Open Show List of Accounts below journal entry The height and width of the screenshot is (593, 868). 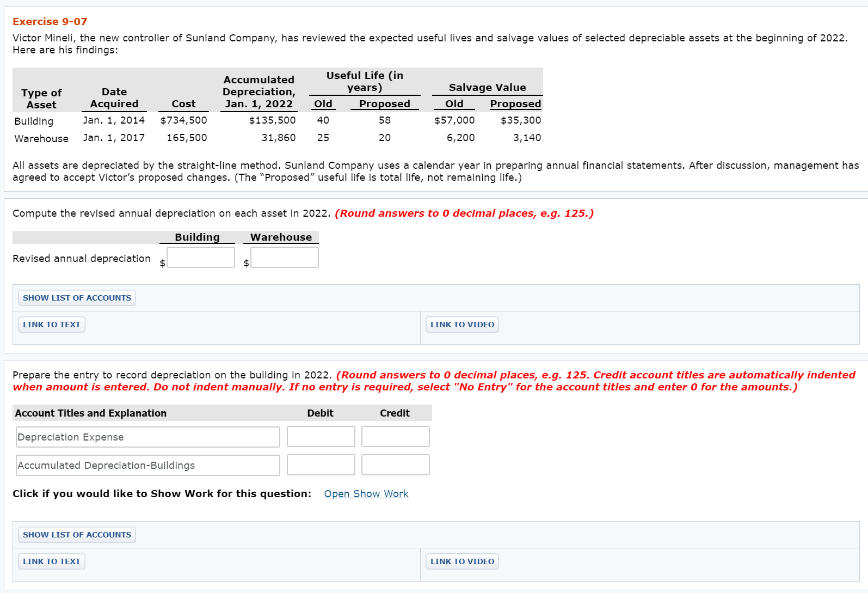[x=77, y=535]
